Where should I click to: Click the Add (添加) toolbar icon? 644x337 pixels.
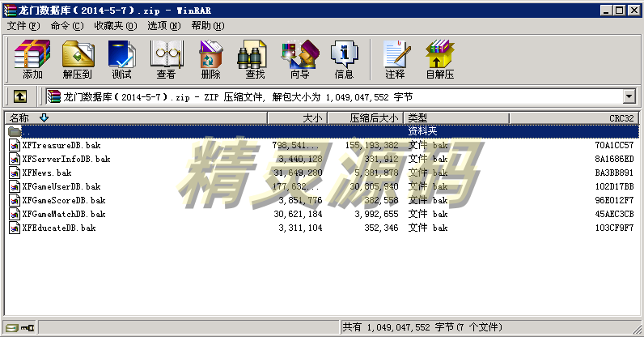pyautogui.click(x=32, y=59)
